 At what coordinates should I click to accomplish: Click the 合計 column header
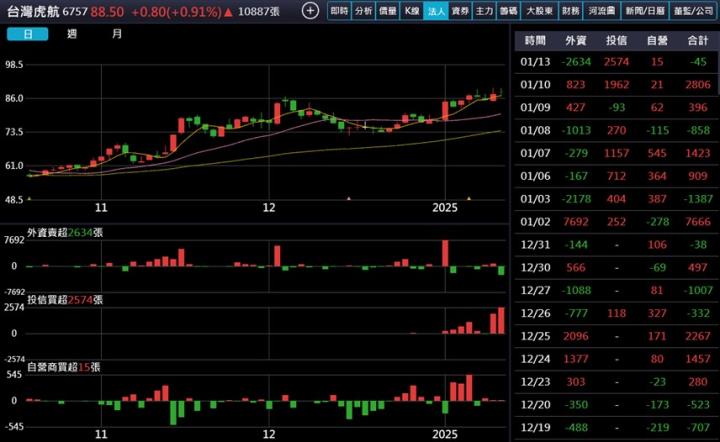click(x=698, y=40)
